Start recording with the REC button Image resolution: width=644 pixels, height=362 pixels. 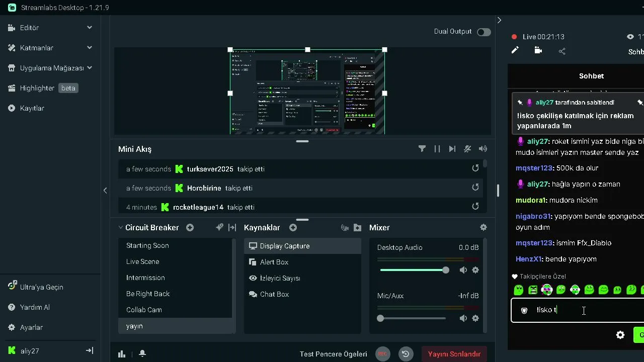[x=382, y=354]
